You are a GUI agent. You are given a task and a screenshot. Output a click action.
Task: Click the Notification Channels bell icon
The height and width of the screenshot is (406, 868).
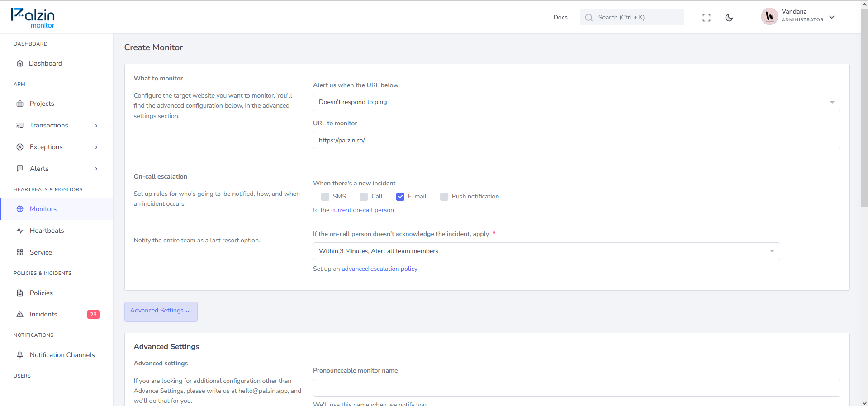(20, 355)
